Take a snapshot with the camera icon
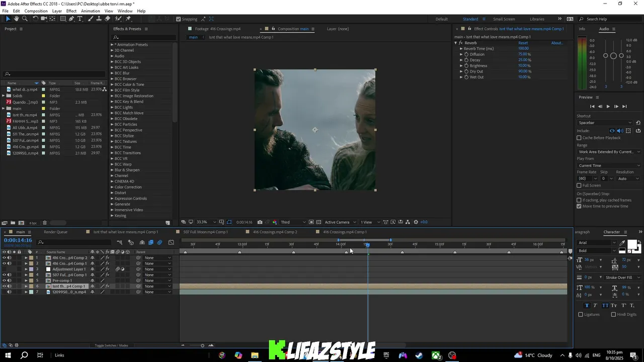This screenshot has height=362, width=644. [260, 222]
